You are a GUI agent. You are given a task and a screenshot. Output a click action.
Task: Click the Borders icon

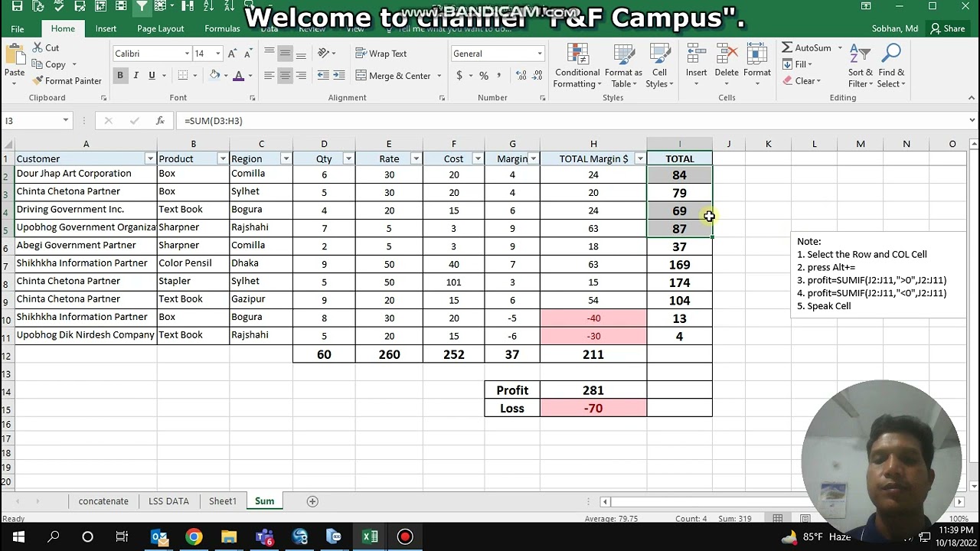pos(182,75)
